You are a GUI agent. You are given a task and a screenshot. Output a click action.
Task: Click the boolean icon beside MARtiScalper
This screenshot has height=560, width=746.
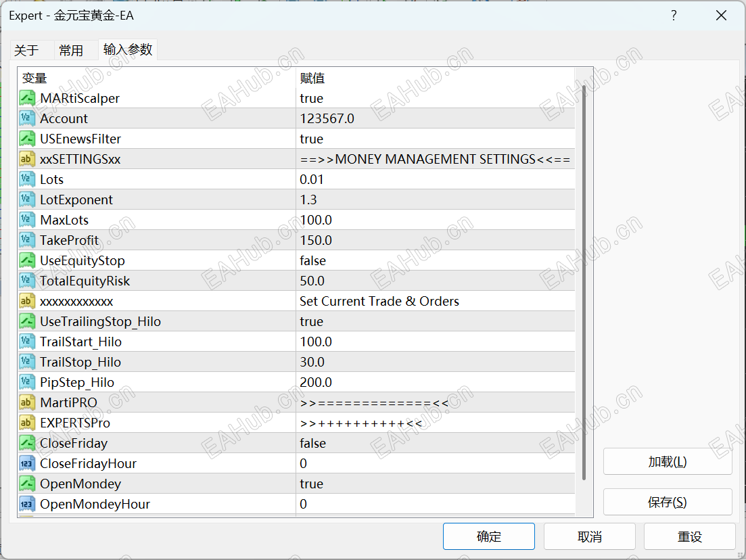click(x=27, y=98)
